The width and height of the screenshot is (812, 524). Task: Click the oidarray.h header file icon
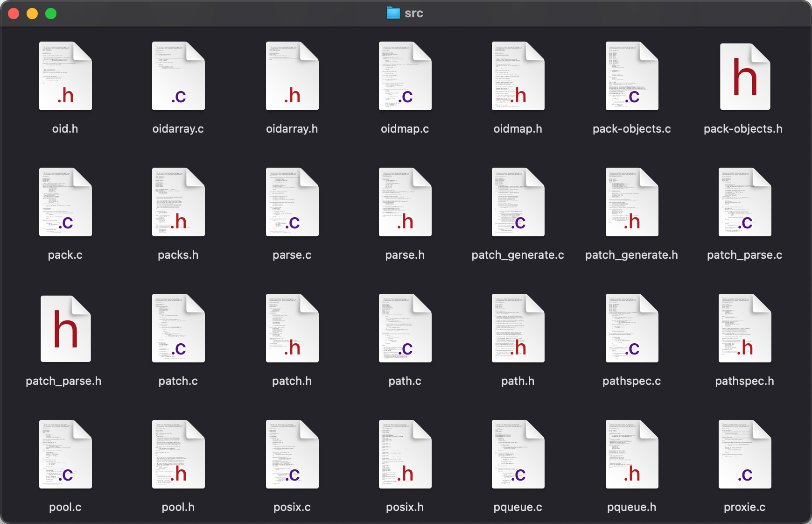[292, 76]
